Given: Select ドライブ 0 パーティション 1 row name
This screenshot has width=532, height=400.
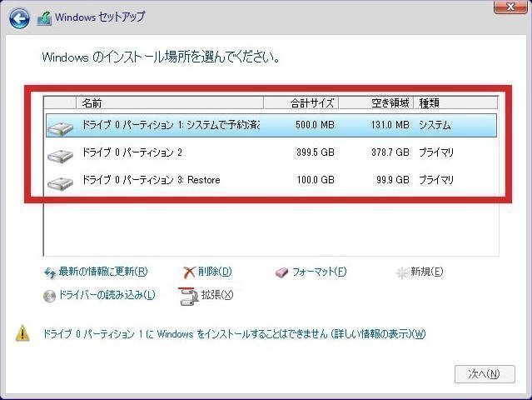Looking at the screenshot, I should tap(171, 125).
